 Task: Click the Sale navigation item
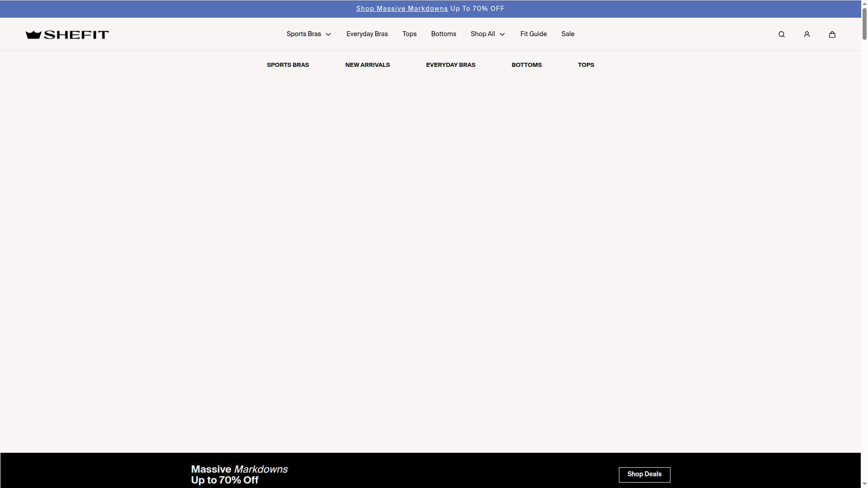pos(567,34)
